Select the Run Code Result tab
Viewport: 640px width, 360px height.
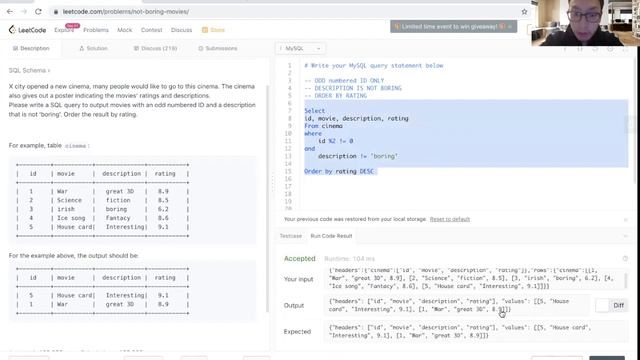point(331,236)
